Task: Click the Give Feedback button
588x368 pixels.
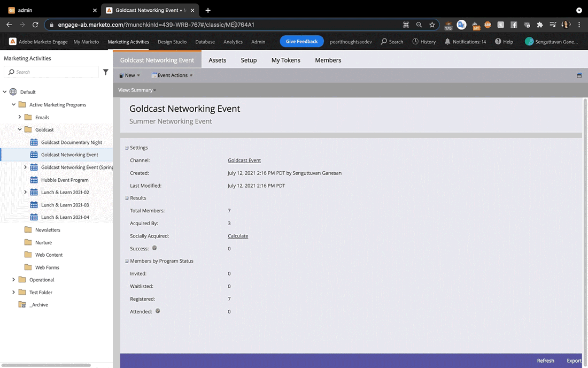Action: 302,41
